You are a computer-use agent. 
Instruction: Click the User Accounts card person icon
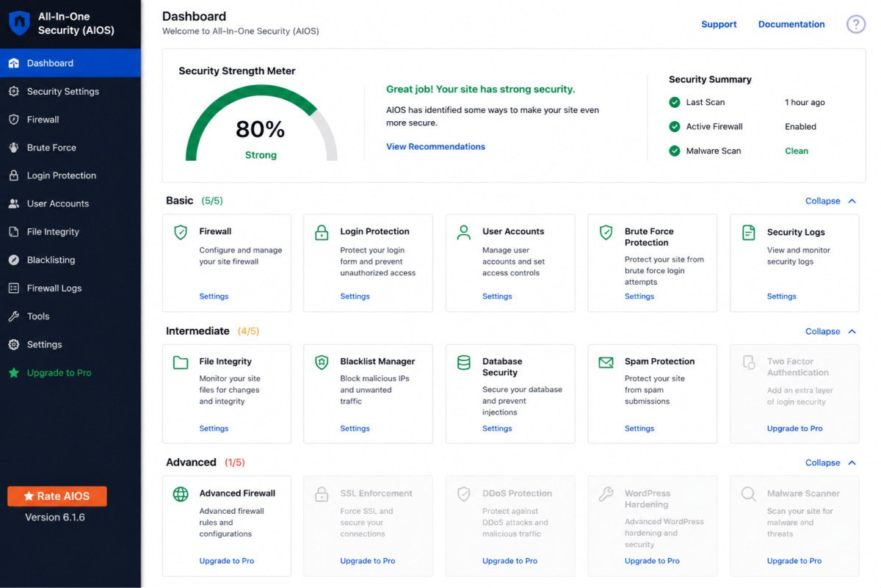464,233
